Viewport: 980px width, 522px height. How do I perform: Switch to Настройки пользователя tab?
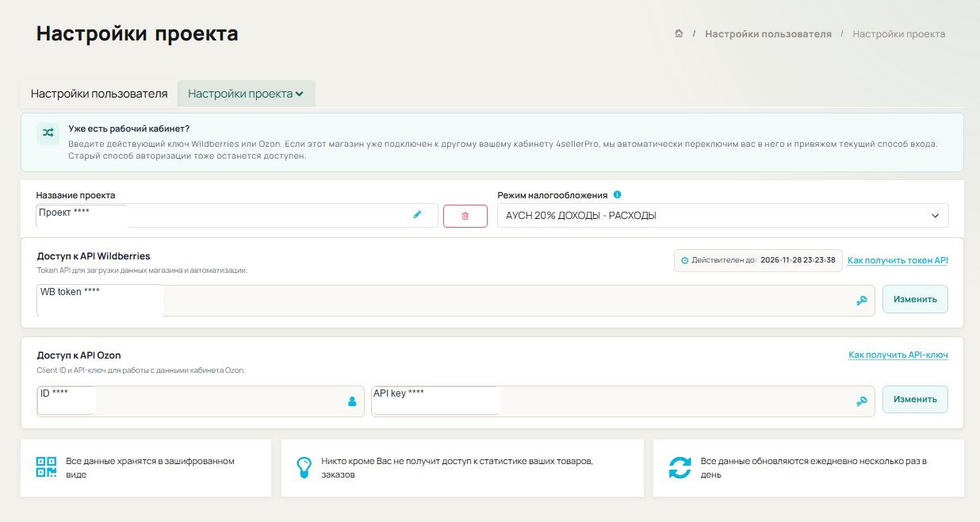click(99, 94)
